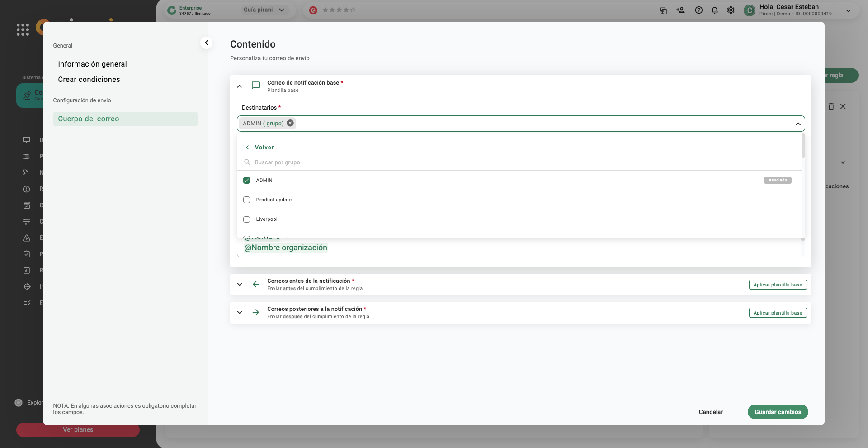
Task: Go to Crear condiciones section
Action: [x=89, y=79]
